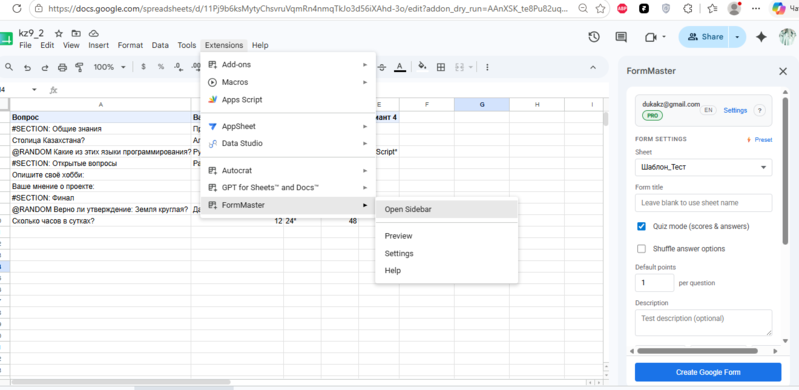The image size is (799, 390).
Task: Click the Preset link
Action: (x=759, y=140)
